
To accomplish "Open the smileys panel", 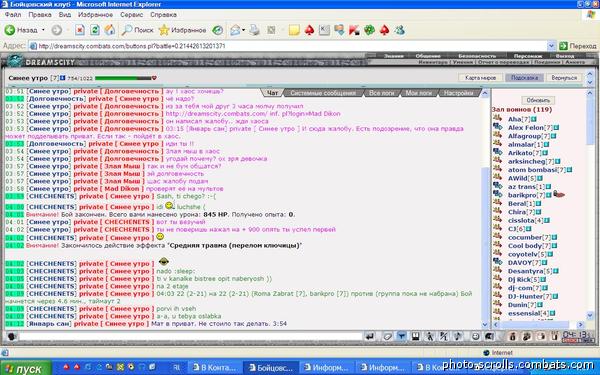I will click(x=475, y=336).
